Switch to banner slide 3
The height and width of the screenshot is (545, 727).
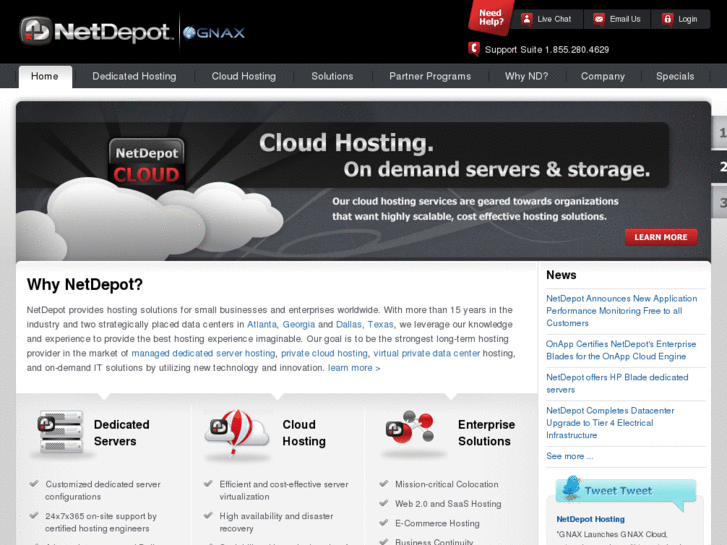[x=719, y=202]
